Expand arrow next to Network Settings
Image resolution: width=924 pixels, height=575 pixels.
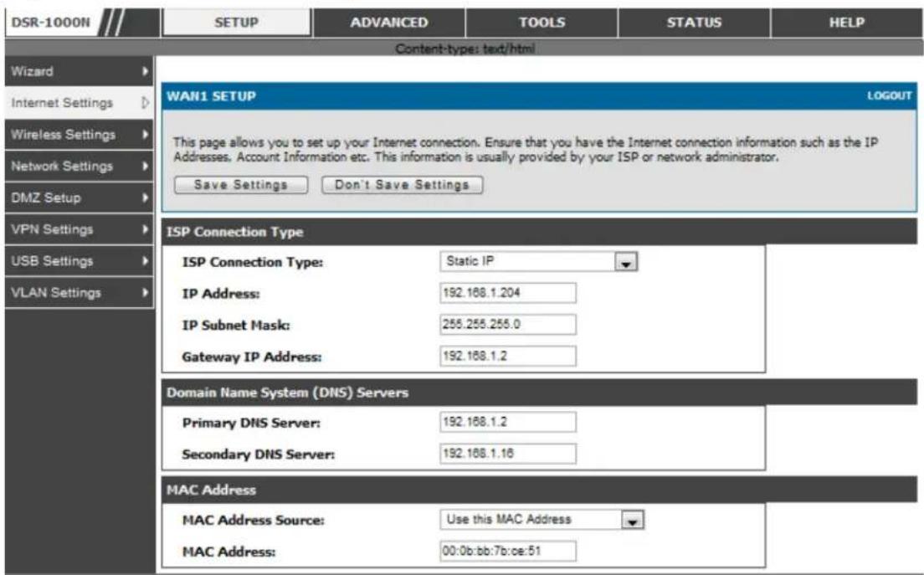tap(145, 166)
